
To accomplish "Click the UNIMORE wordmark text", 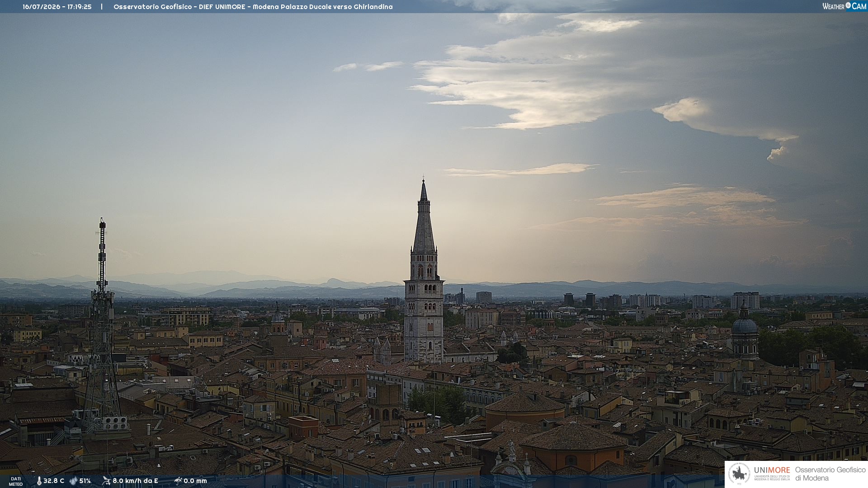I will [772, 470].
